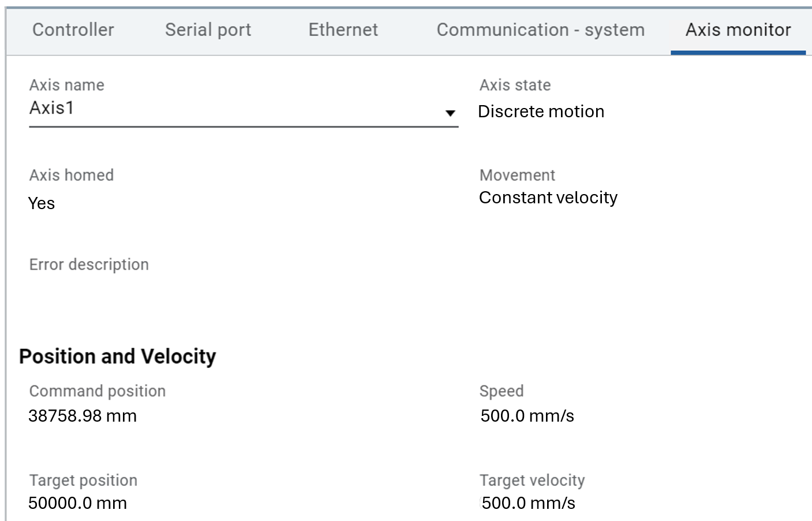Click the Movement label

point(517,175)
